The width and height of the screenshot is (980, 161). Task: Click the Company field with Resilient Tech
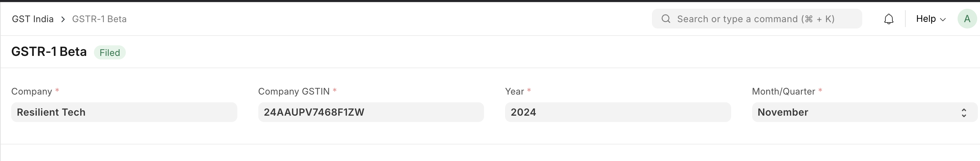(124, 112)
